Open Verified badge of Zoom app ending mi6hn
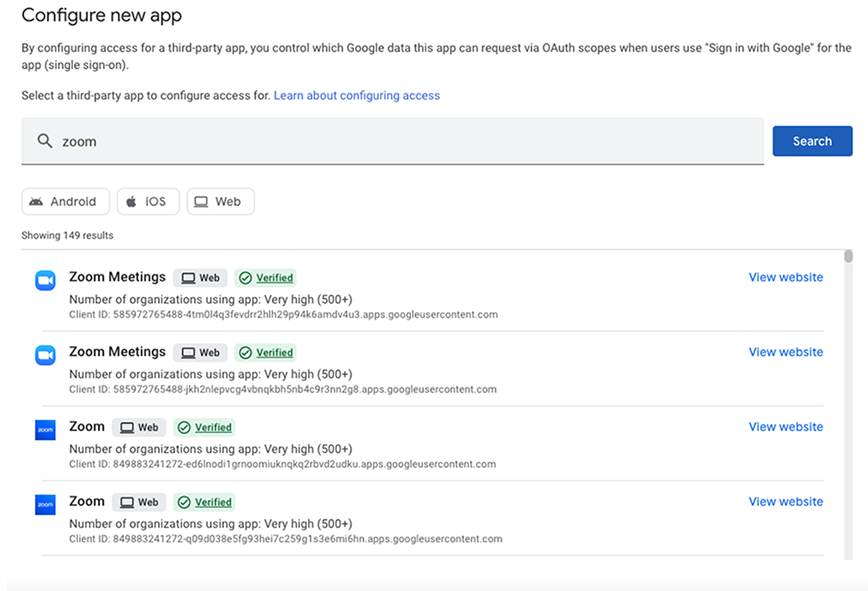Viewport: 868px width, 591px height. tap(204, 502)
